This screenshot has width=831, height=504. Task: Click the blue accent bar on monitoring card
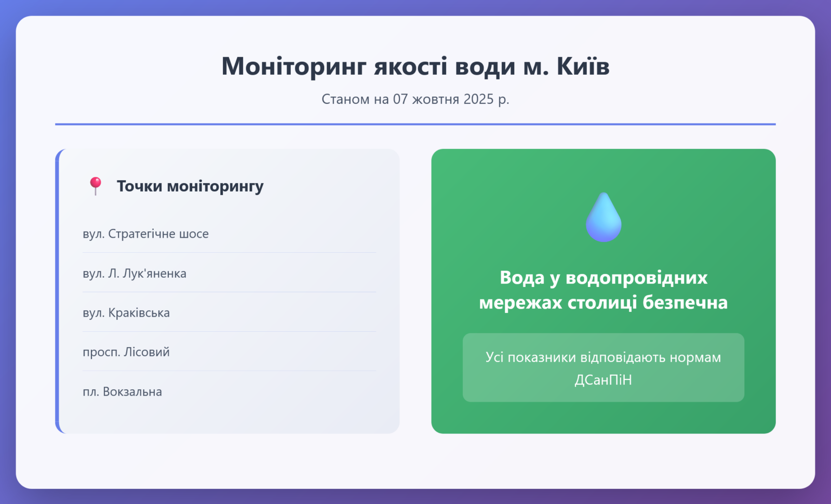(x=57, y=291)
